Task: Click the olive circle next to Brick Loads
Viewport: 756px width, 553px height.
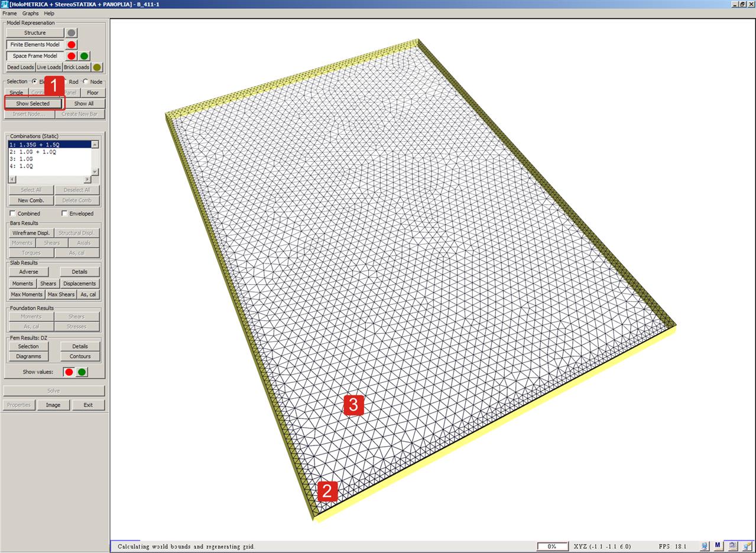Action: (97, 67)
